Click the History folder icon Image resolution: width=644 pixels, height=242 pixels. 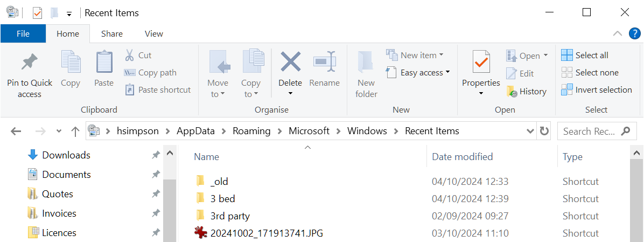tap(512, 91)
